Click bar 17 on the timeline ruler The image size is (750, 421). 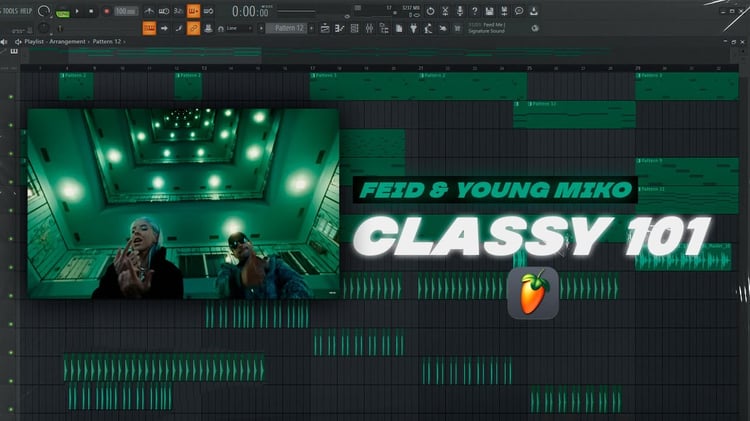coord(312,68)
